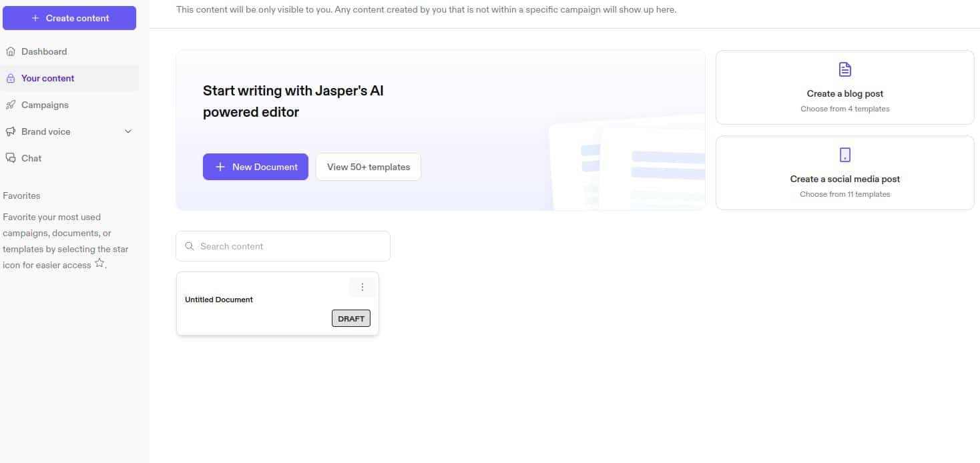Click the DRAFT status badge
Viewport: 980px width, 463px height.
(351, 318)
